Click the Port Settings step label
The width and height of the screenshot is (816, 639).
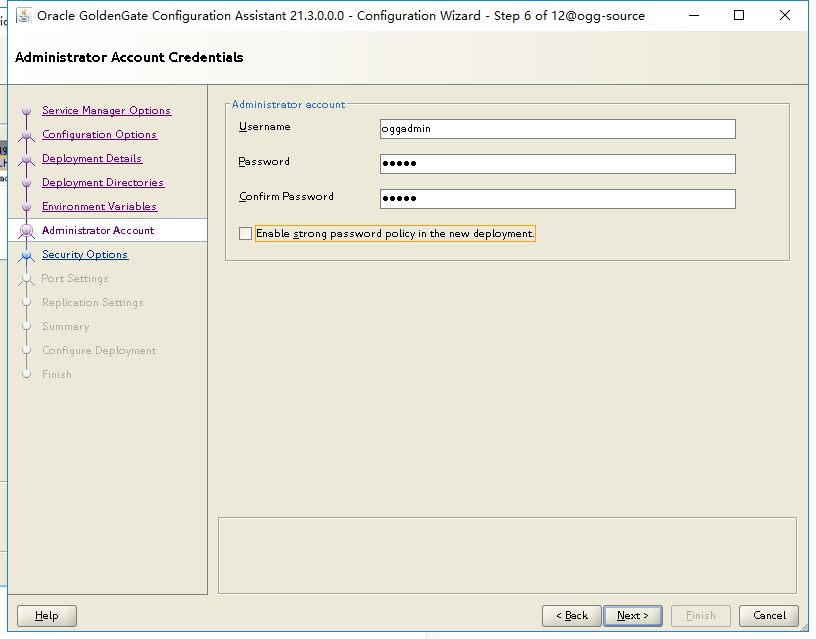tap(75, 278)
